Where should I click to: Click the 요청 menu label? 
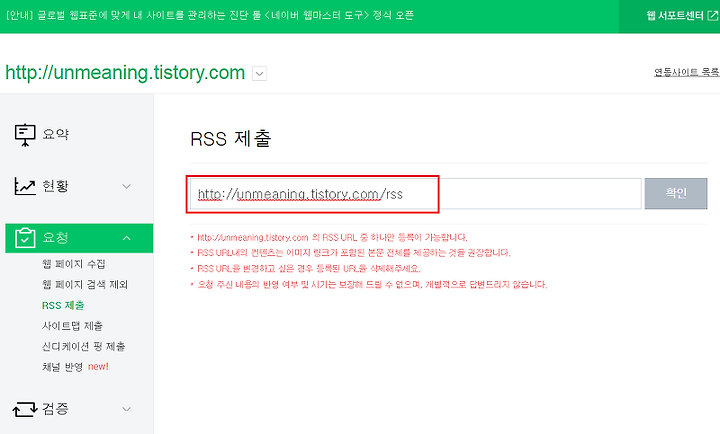click(x=56, y=237)
